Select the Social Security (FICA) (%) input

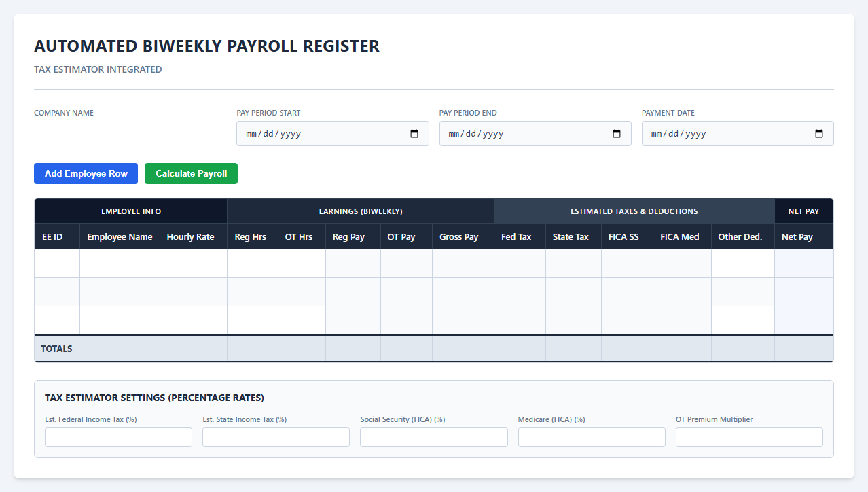click(434, 437)
